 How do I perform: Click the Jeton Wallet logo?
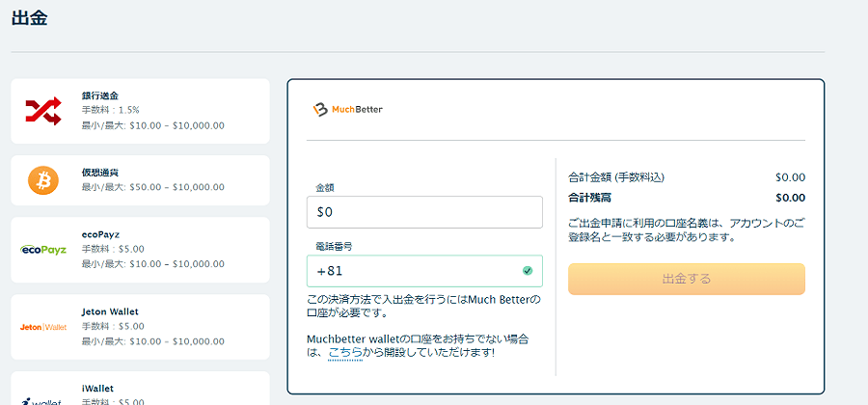tap(43, 327)
